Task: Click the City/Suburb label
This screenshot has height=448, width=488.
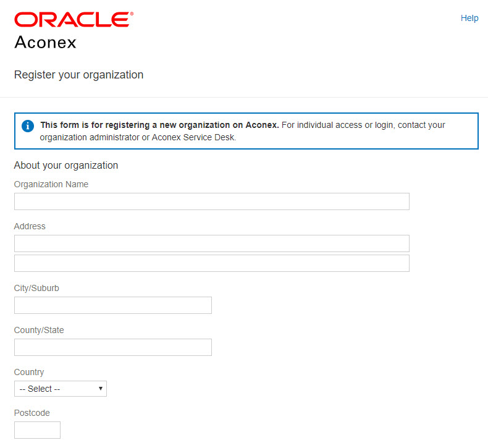Action: coord(36,288)
